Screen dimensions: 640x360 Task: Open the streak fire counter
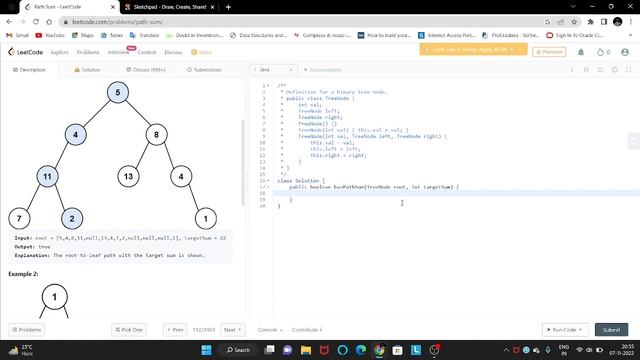coord(603,52)
